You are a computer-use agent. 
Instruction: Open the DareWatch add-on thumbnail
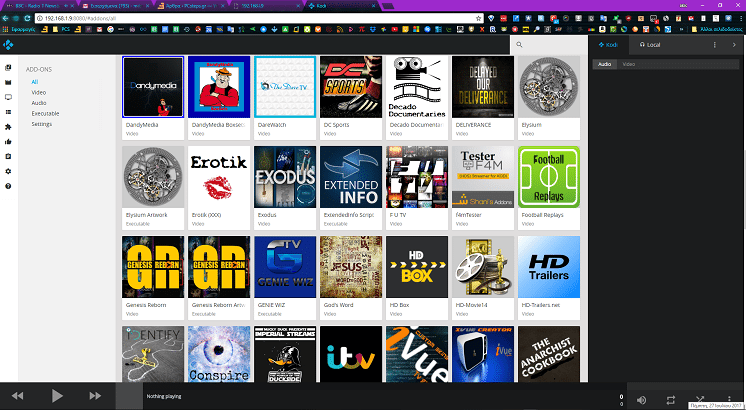[285, 87]
